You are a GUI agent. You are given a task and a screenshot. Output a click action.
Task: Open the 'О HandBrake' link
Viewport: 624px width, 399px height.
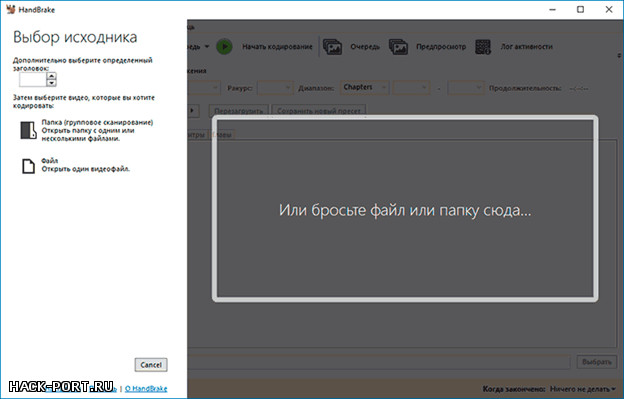[x=146, y=389]
